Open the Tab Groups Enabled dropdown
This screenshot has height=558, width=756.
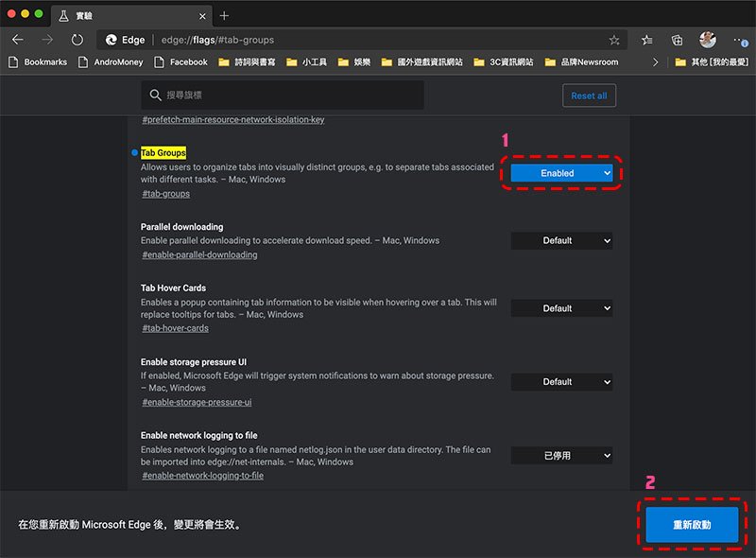(561, 173)
